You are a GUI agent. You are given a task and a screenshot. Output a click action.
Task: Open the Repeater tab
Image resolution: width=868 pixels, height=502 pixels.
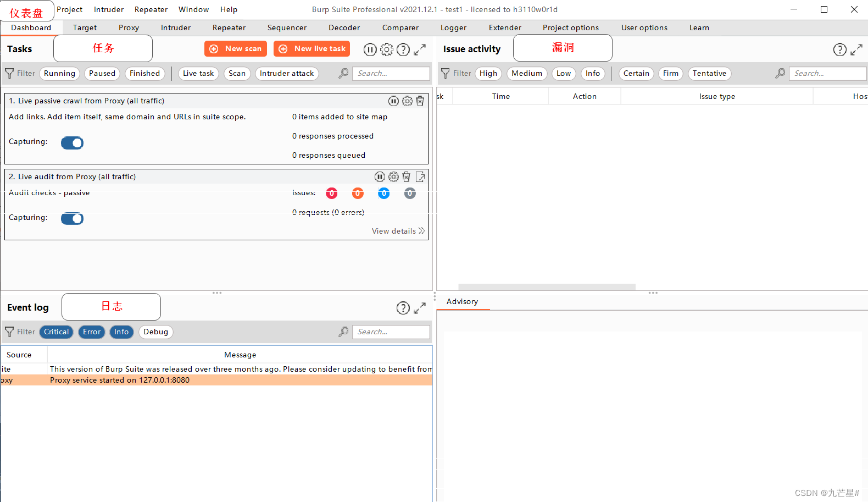click(x=229, y=27)
